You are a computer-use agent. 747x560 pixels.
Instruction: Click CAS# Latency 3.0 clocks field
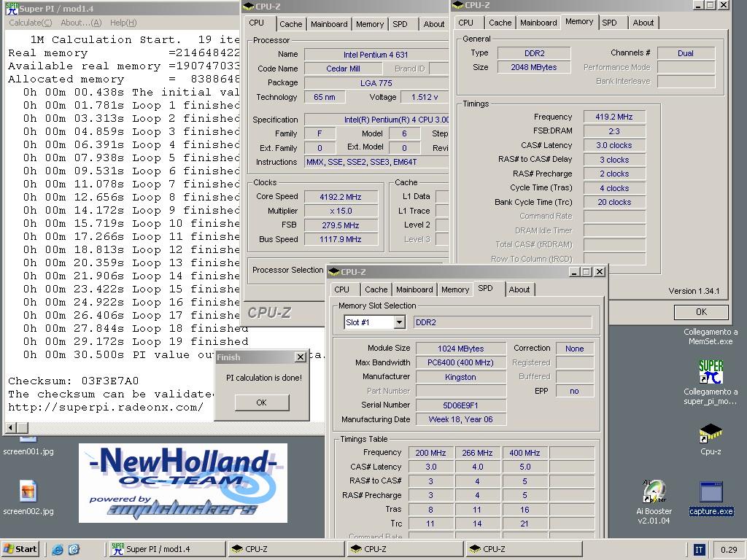coord(614,145)
